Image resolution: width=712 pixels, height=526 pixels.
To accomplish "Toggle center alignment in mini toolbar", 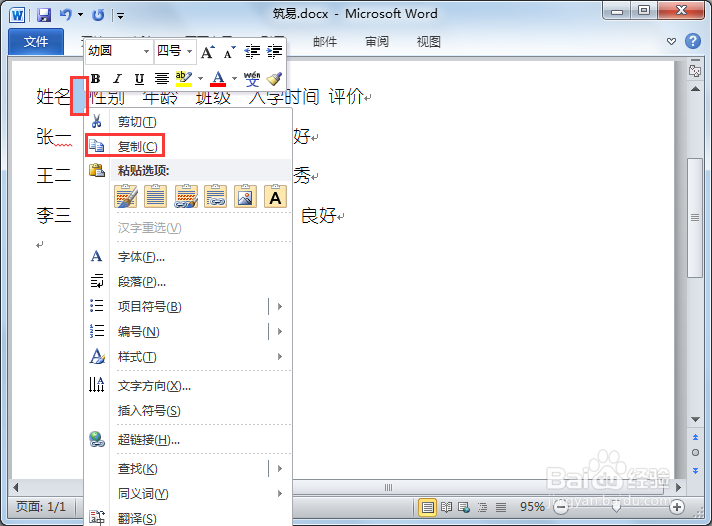I will point(162,79).
